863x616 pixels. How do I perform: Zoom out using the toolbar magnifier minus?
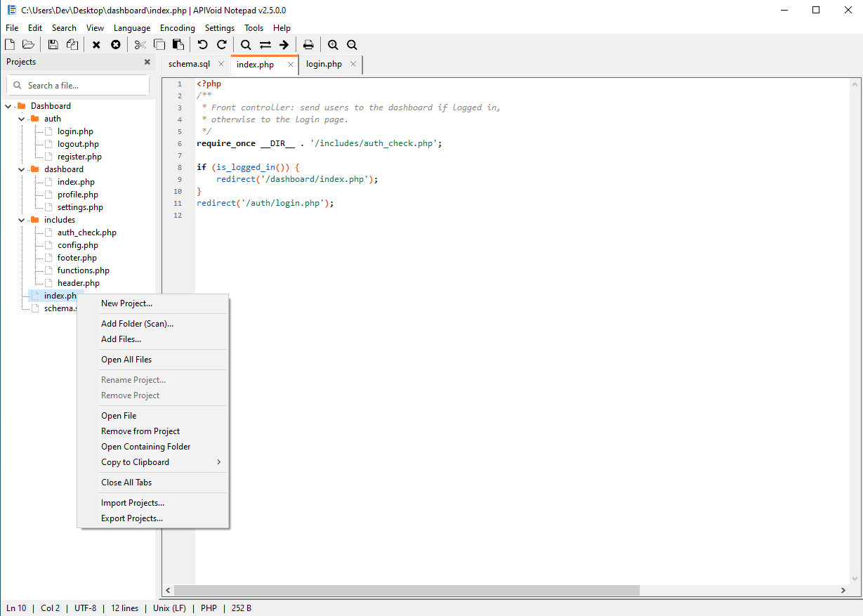tap(352, 45)
